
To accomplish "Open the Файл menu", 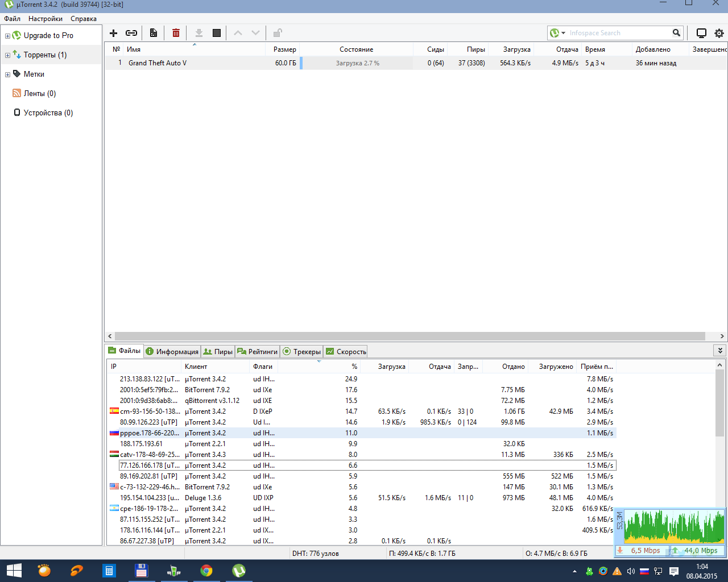I will [12, 19].
